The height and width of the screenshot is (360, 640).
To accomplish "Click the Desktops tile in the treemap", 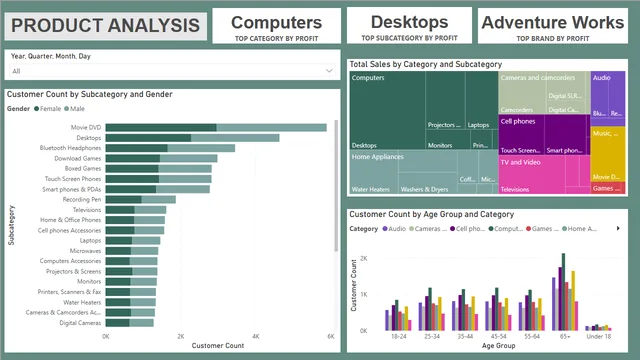I will pos(387,110).
